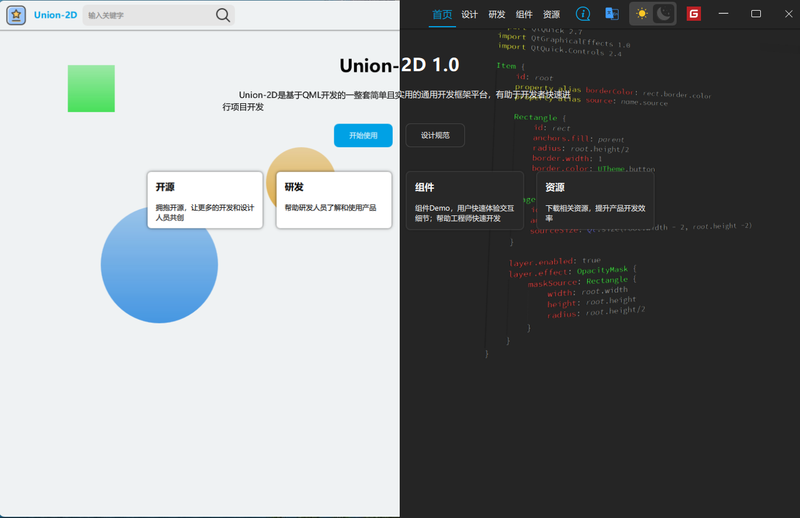The width and height of the screenshot is (800, 518).
Task: Click the 资源 download card
Action: [x=594, y=200]
